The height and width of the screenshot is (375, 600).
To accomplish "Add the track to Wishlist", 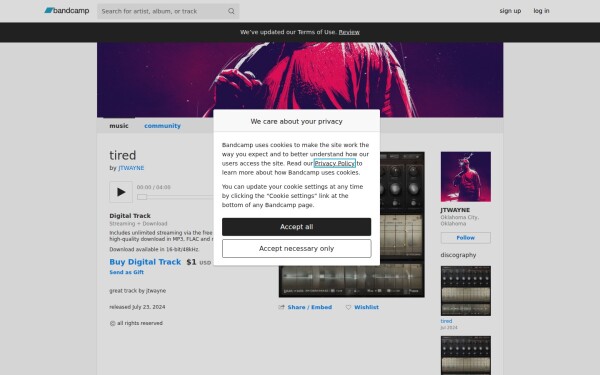I will pyautogui.click(x=366, y=307).
